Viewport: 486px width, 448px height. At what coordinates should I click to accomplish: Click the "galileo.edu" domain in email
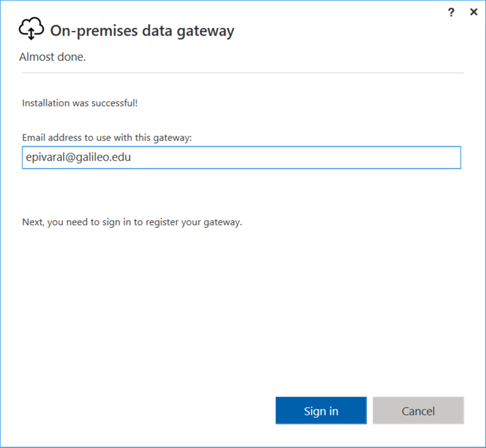pos(105,158)
